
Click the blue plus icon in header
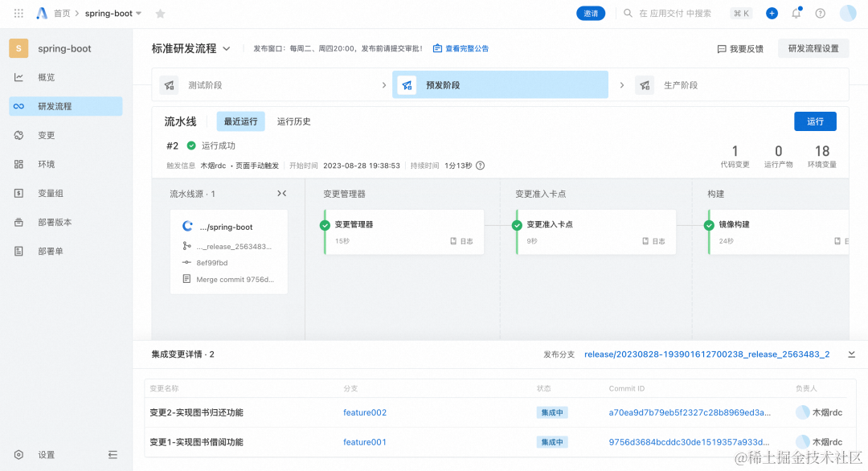pos(772,13)
